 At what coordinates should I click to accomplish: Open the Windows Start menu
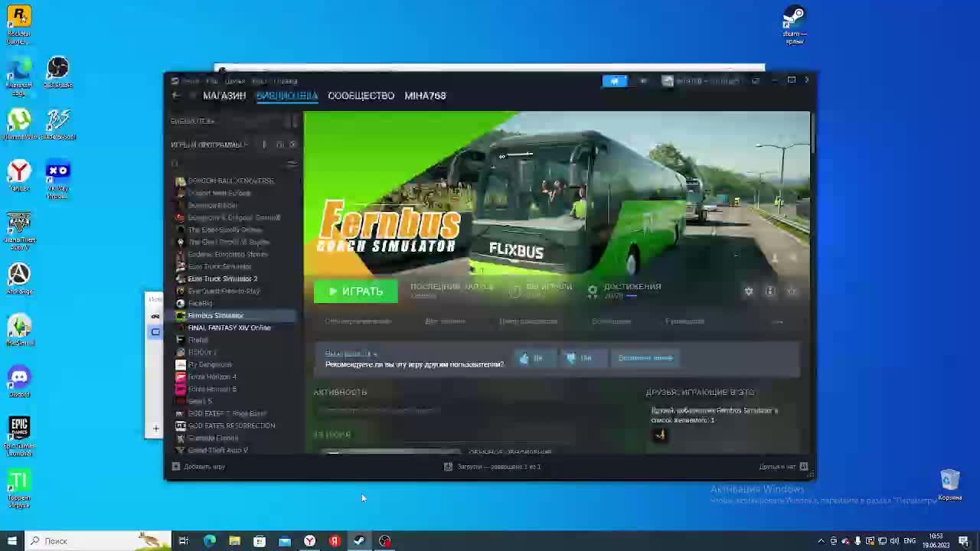point(11,541)
